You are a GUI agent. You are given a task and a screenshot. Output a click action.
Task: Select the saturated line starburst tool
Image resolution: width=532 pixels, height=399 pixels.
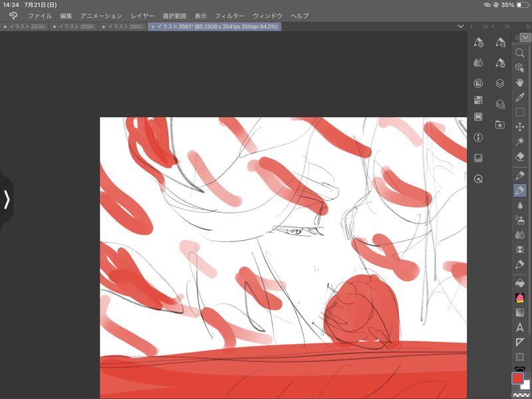519,357
